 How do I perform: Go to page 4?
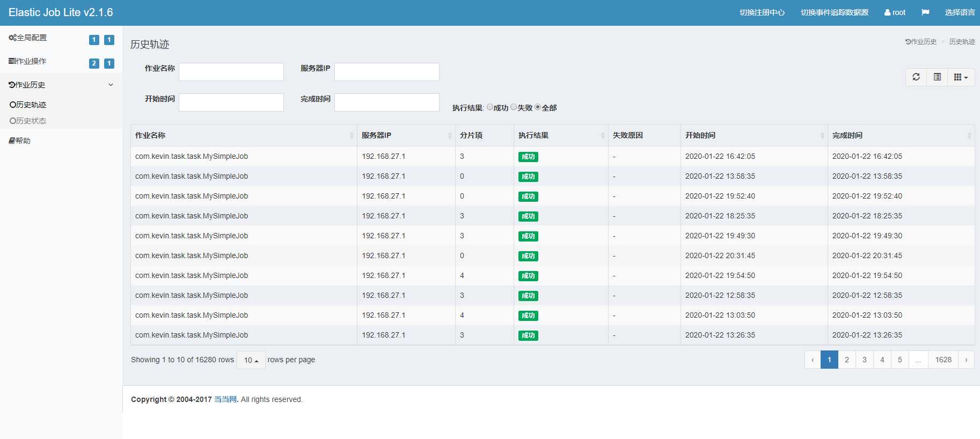[882, 360]
